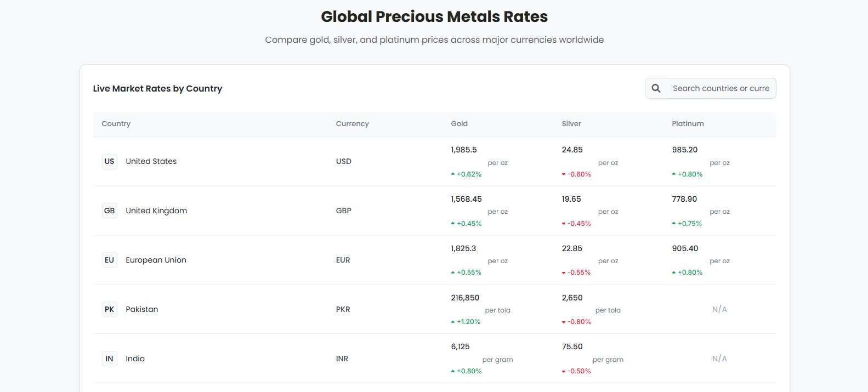Click the Currency column header
Viewport: 868px width, 392px height.
click(353, 124)
